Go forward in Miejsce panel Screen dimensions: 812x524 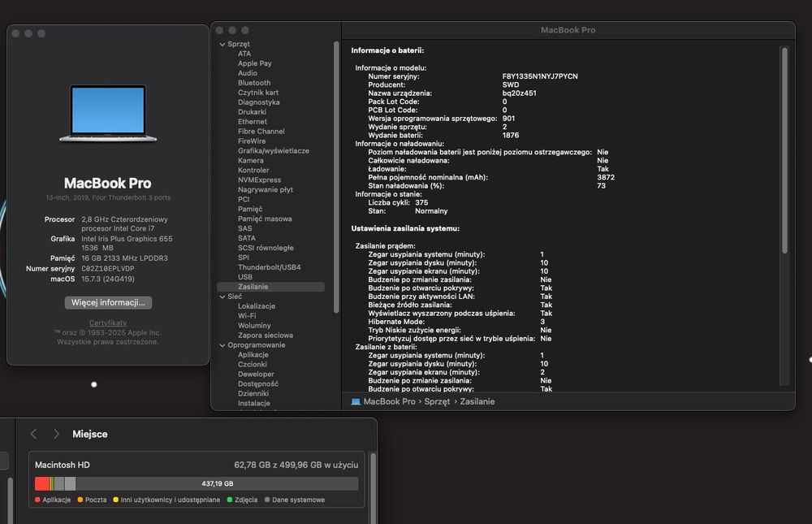pyautogui.click(x=56, y=434)
